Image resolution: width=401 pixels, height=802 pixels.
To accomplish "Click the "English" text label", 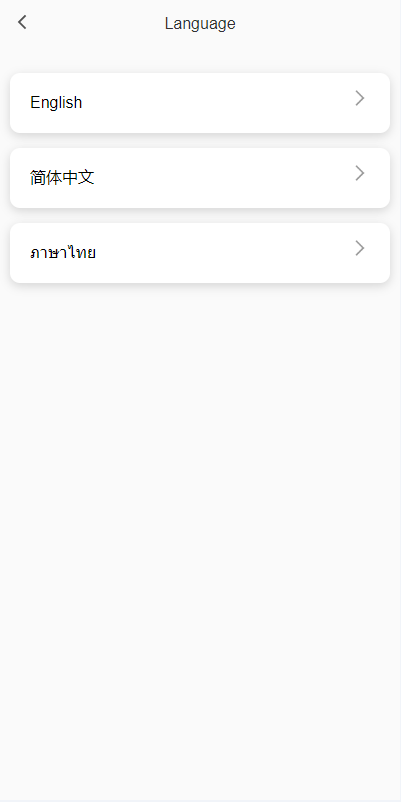I will [56, 103].
